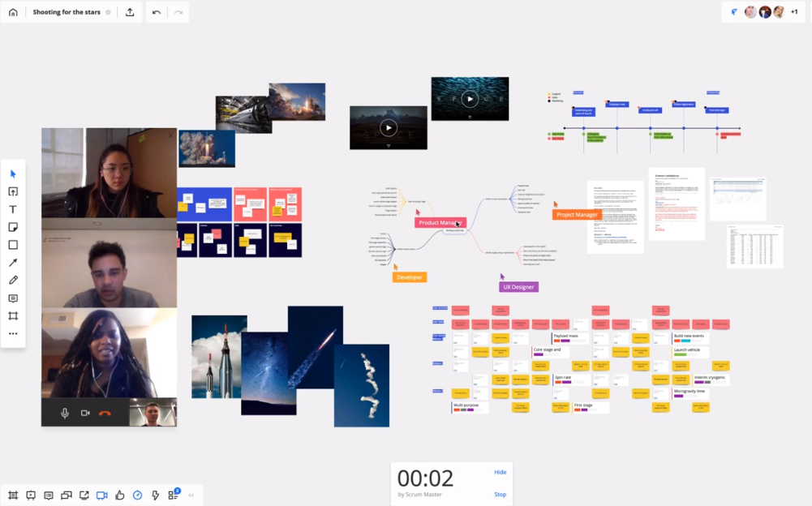Star the 'Shooting for the stars' board
Image resolution: width=812 pixels, height=506 pixels.
tap(108, 12)
